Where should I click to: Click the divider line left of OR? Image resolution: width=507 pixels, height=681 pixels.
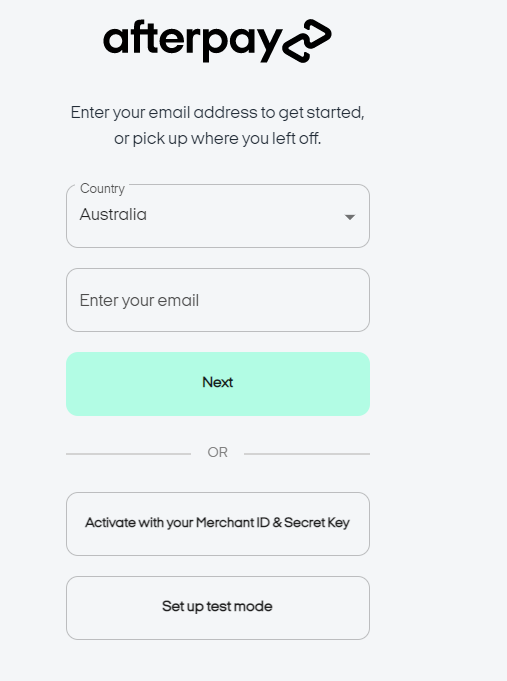128,454
